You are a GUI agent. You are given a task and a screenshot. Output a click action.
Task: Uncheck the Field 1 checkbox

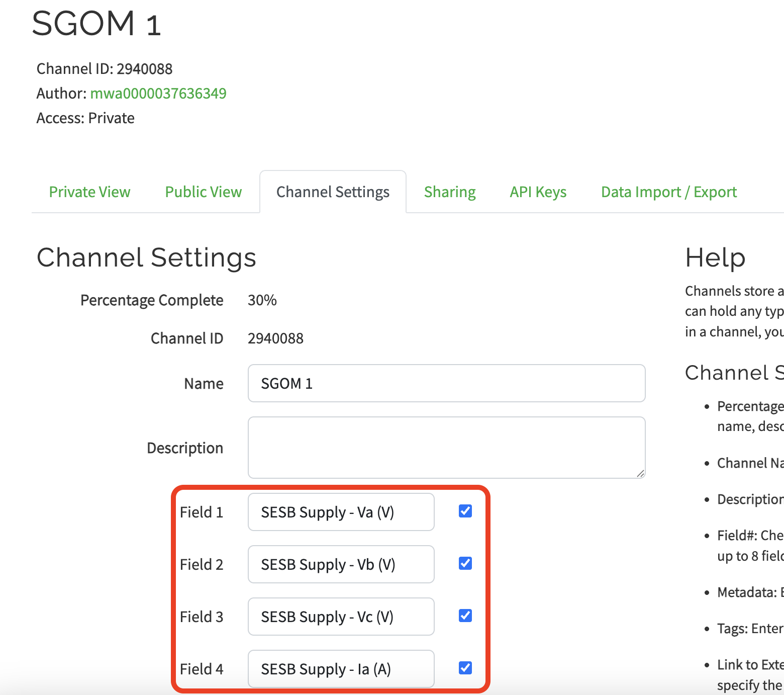465,511
